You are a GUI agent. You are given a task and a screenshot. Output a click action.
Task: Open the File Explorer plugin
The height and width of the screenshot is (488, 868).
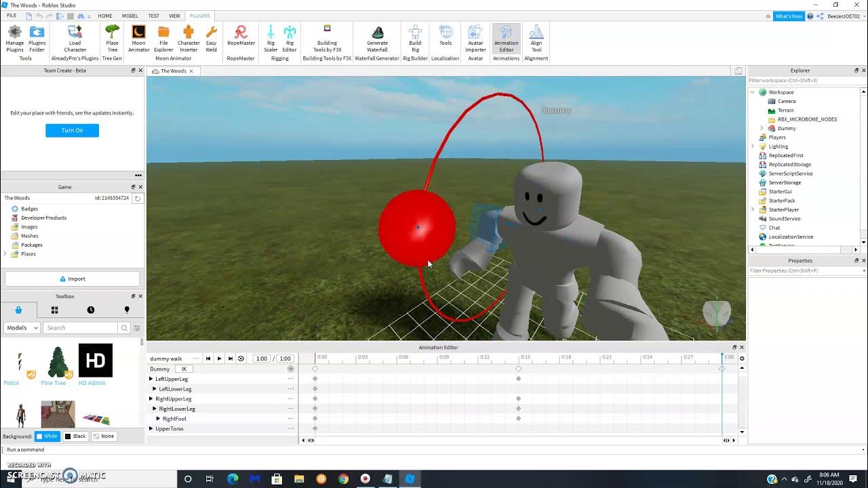click(x=163, y=39)
